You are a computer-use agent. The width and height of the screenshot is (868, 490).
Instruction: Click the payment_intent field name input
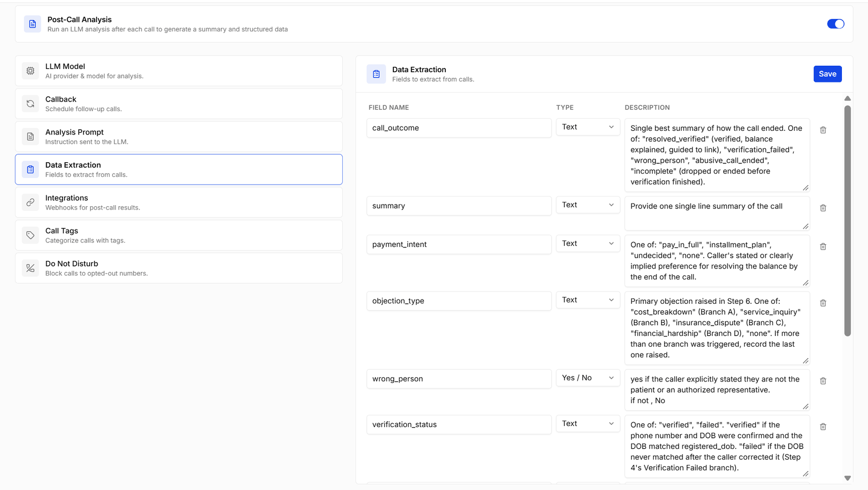459,245
